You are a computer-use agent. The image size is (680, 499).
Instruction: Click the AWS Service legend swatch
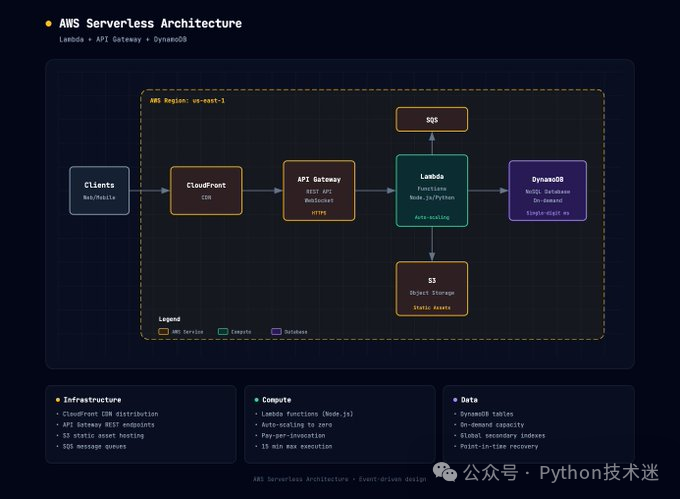tap(163, 332)
